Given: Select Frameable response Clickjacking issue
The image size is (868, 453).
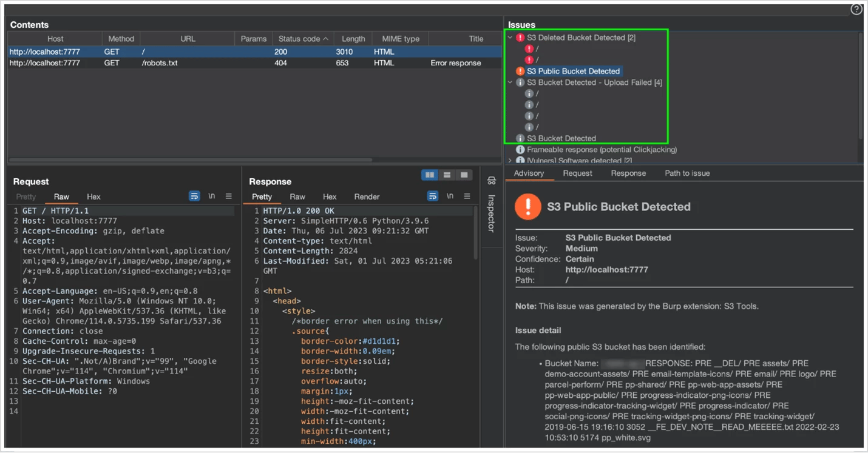Looking at the screenshot, I should 601,150.
